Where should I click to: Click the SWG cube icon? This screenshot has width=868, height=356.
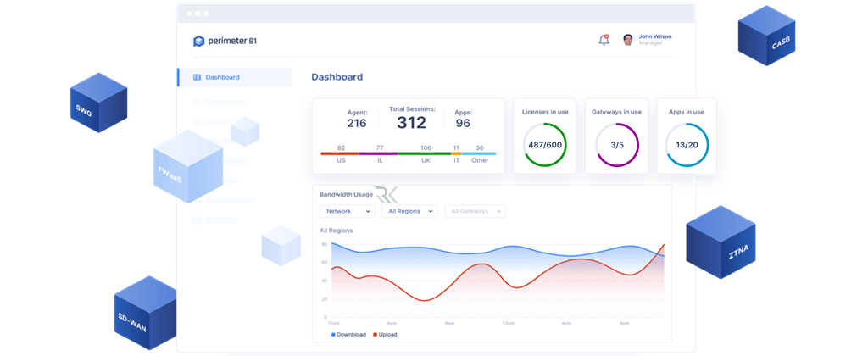[98, 103]
